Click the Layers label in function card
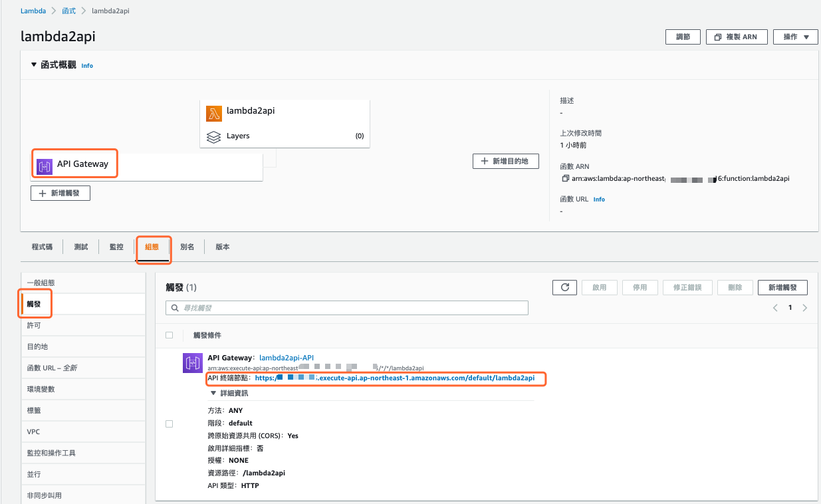Screen dimensions: 821x504 tap(238, 136)
